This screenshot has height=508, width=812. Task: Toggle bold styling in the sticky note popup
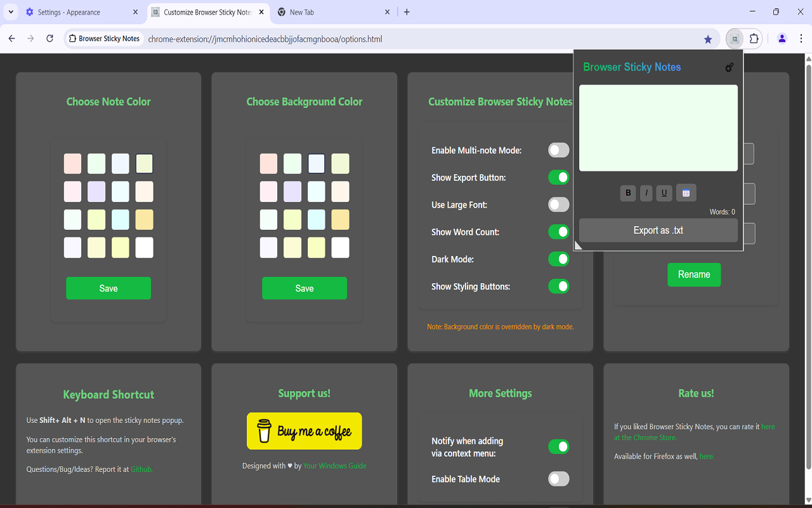tap(628, 193)
